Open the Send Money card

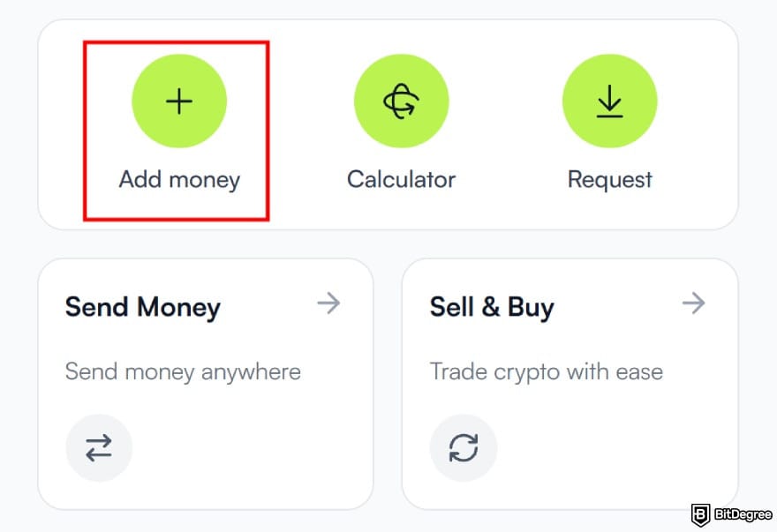click(205, 382)
